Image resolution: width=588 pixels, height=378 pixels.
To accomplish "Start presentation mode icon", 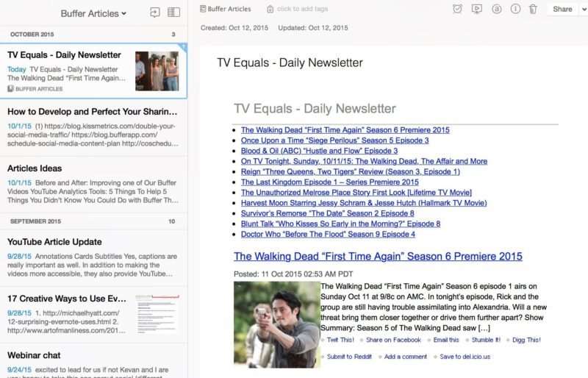I will pos(476,9).
